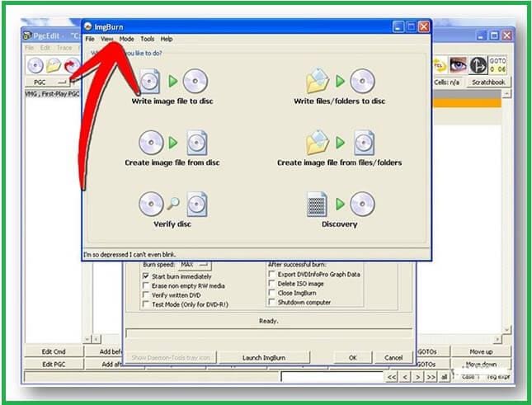The width and height of the screenshot is (532, 405).
Task: Click OK in the burn dialog
Action: [x=352, y=357]
